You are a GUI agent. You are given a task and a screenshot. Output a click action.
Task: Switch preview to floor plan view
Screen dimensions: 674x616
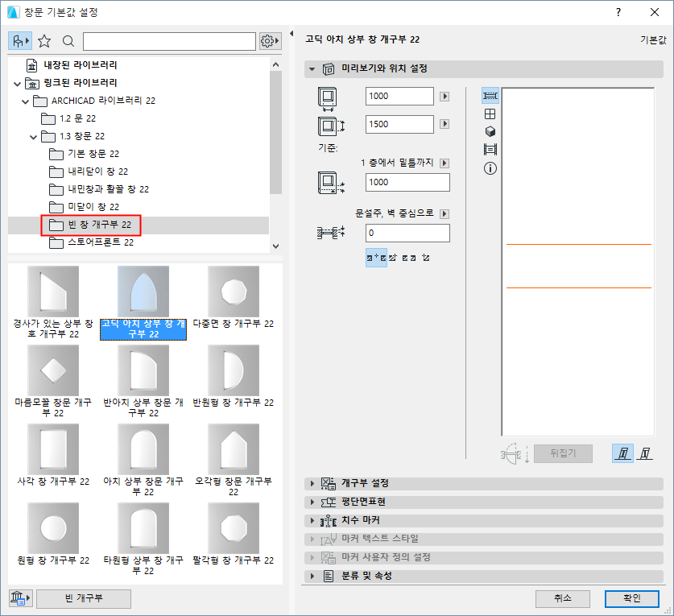coord(490,96)
